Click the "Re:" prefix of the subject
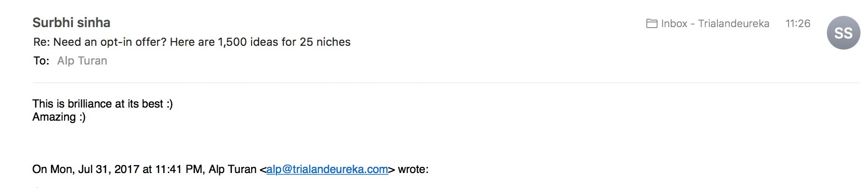 pos(42,42)
